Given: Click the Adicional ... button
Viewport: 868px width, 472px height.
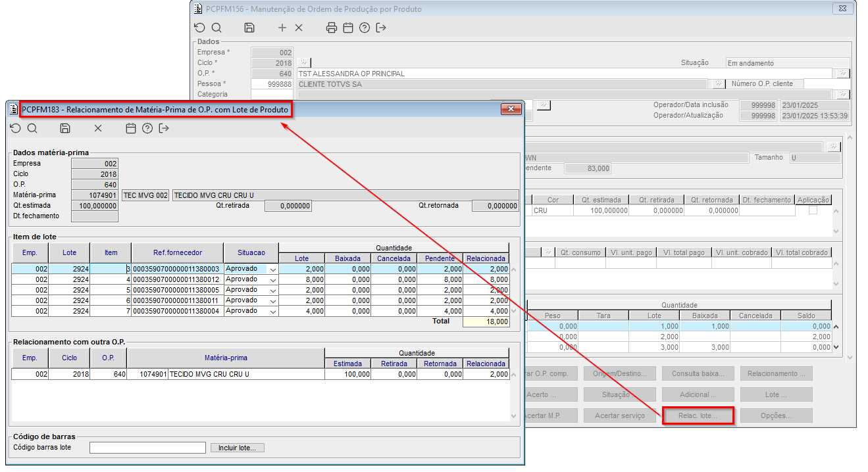Looking at the screenshot, I should 698,394.
